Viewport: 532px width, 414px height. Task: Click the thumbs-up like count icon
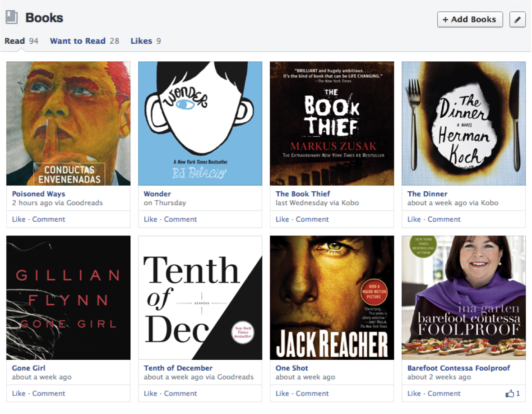coord(510,394)
